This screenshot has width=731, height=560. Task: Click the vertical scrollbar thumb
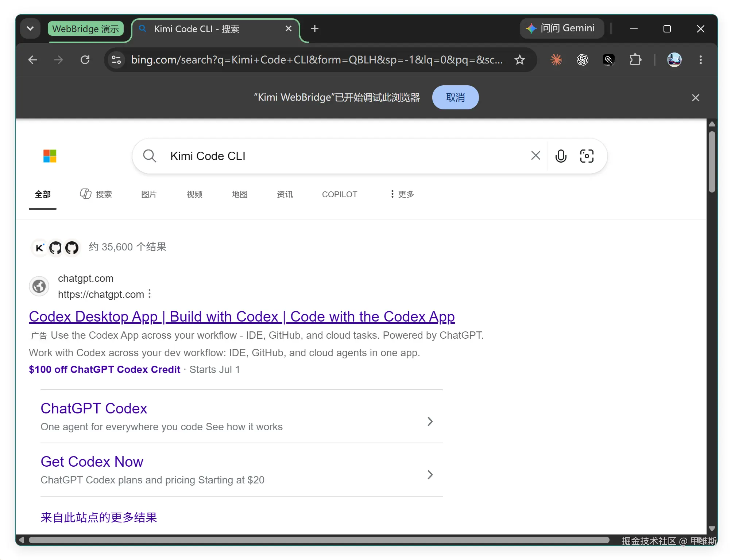[x=712, y=162]
